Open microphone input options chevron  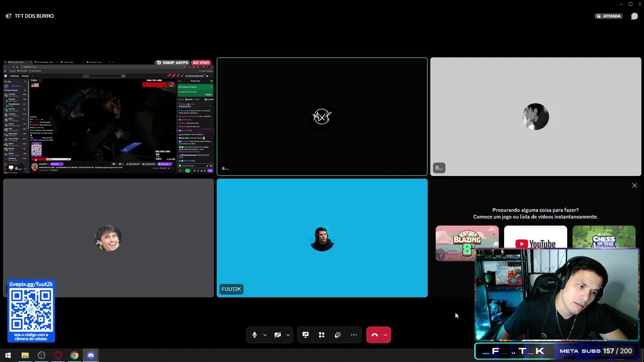pyautogui.click(x=265, y=335)
